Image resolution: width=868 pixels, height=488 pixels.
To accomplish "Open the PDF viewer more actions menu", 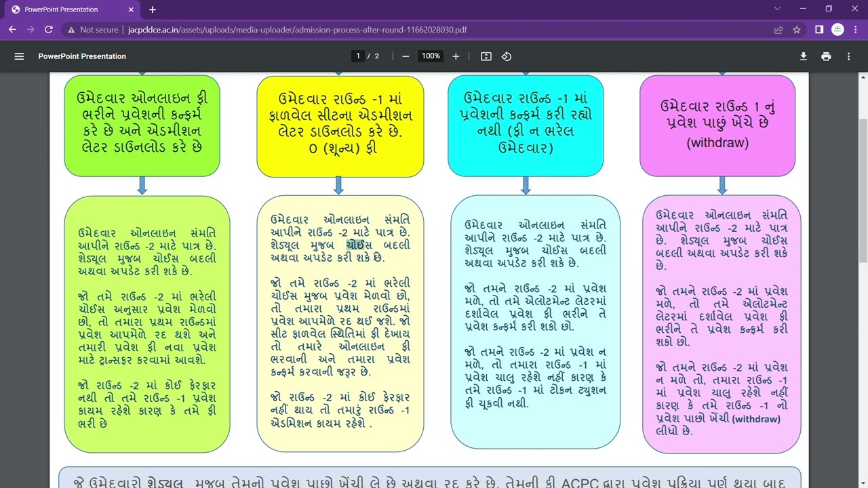I will click(x=848, y=56).
